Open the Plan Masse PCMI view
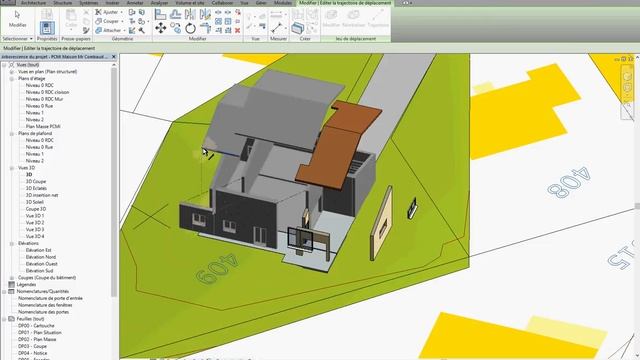 tap(43, 127)
